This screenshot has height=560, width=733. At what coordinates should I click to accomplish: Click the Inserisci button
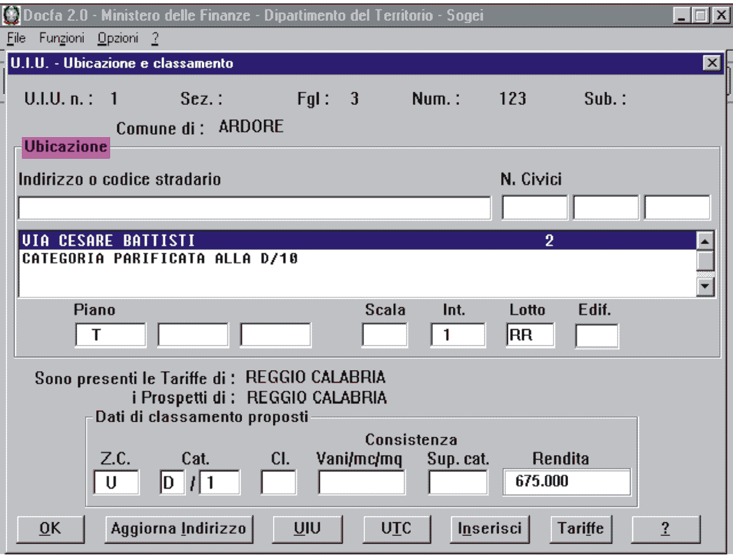490,529
